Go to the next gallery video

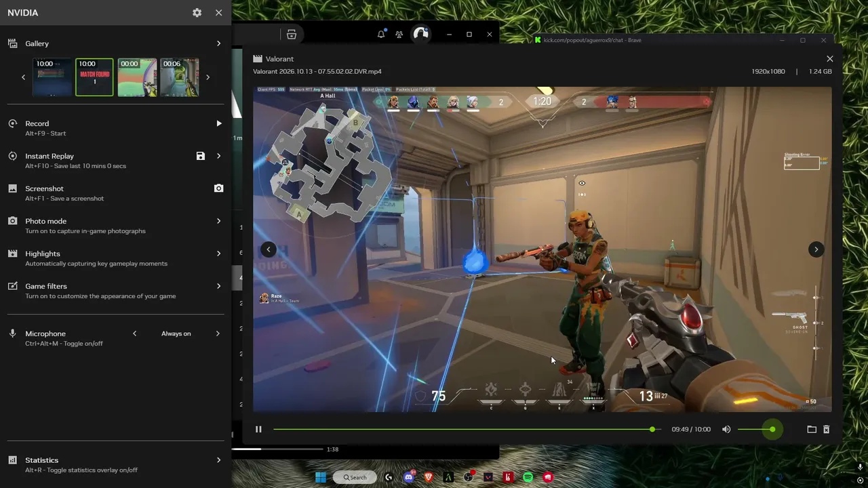point(816,249)
